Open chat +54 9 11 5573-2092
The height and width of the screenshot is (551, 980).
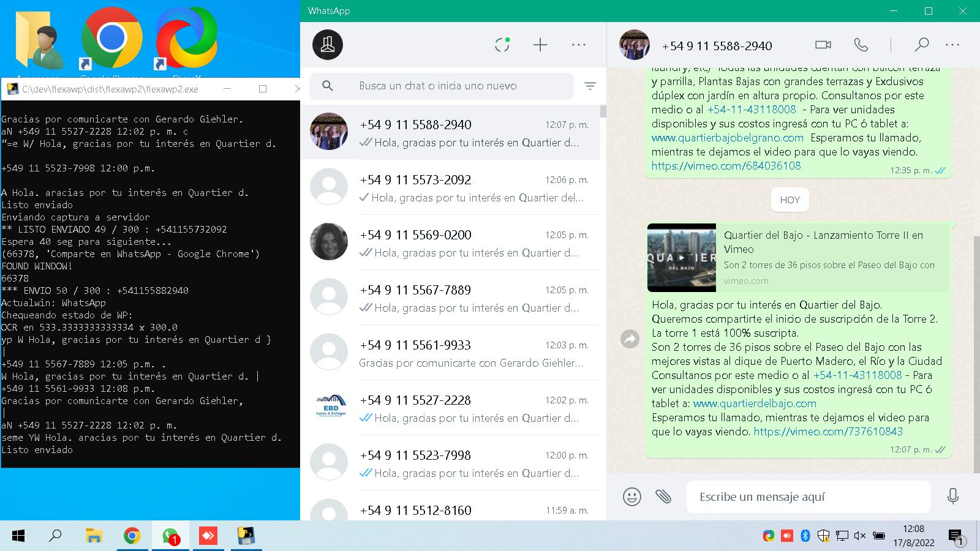coord(450,187)
